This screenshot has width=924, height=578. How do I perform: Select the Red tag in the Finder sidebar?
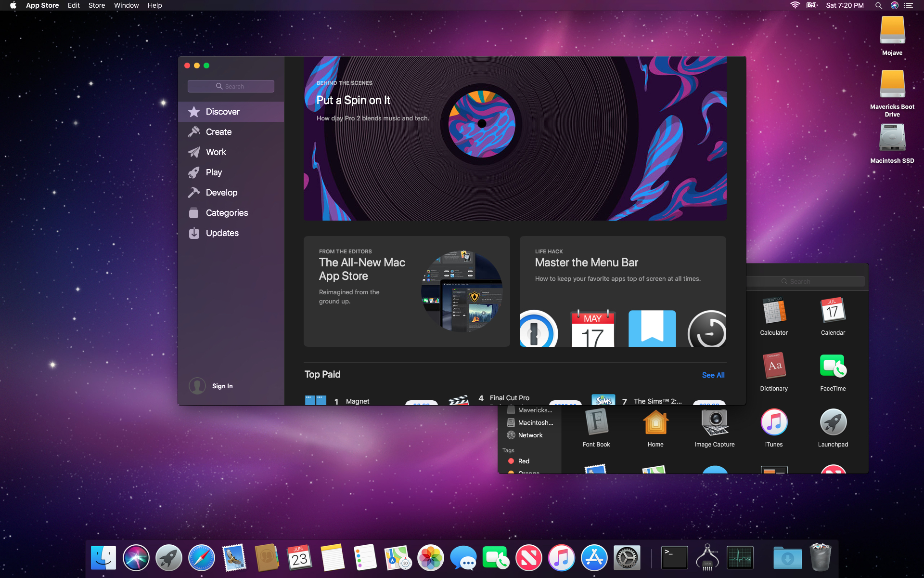pos(523,461)
